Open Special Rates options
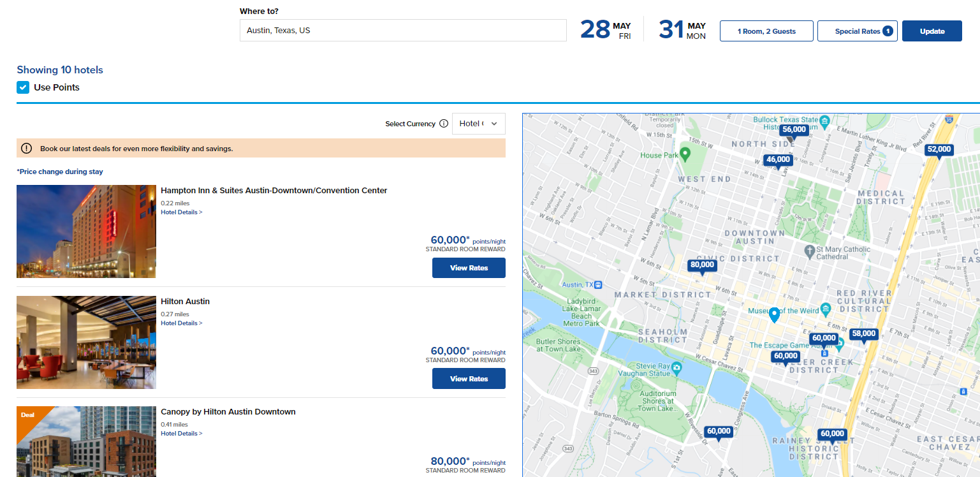This screenshot has height=477, width=980. pyautogui.click(x=857, y=31)
